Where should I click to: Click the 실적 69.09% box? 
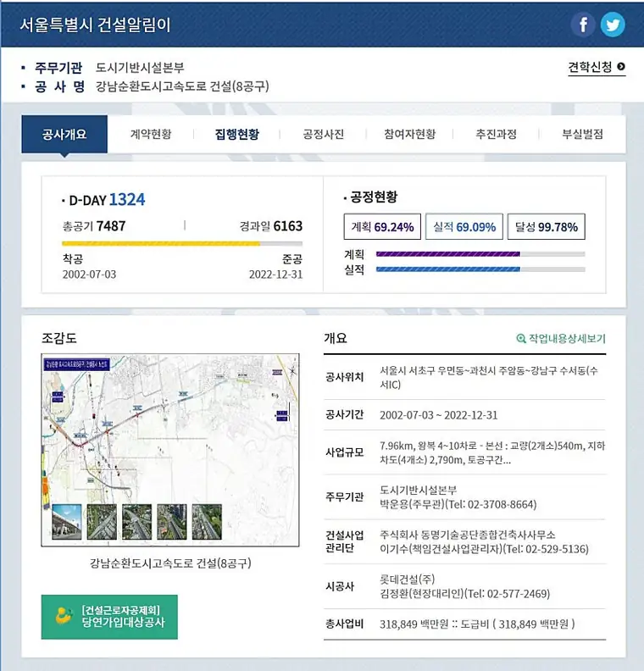click(x=464, y=226)
